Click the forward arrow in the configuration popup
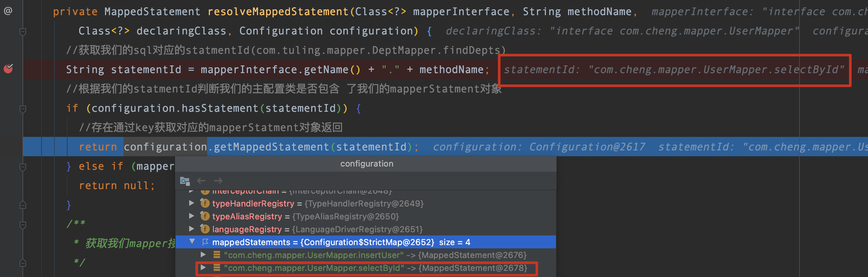The image size is (868, 277). click(218, 181)
